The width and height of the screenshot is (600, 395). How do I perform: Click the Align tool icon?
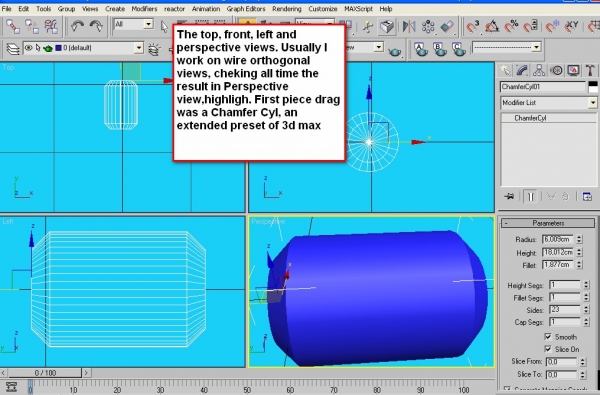(447, 27)
